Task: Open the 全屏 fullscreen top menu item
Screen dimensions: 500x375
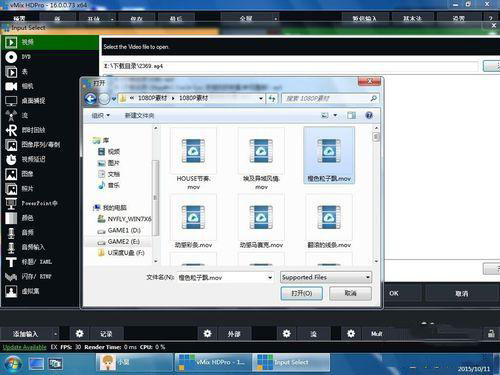Action: pyautogui.click(x=246, y=19)
